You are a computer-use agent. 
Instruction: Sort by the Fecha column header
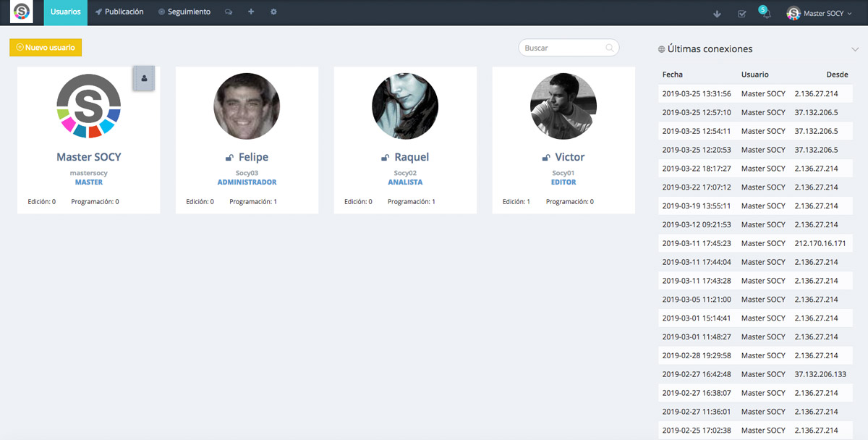[673, 75]
